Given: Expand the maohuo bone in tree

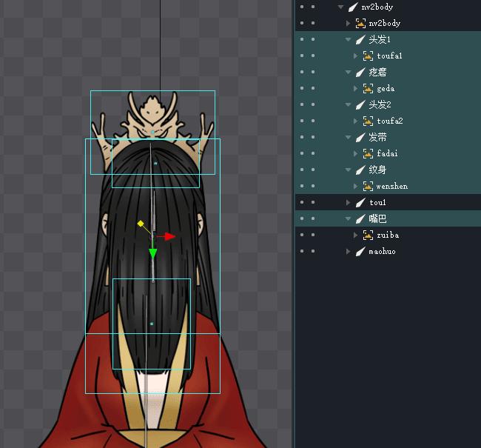Looking at the screenshot, I should coord(349,252).
